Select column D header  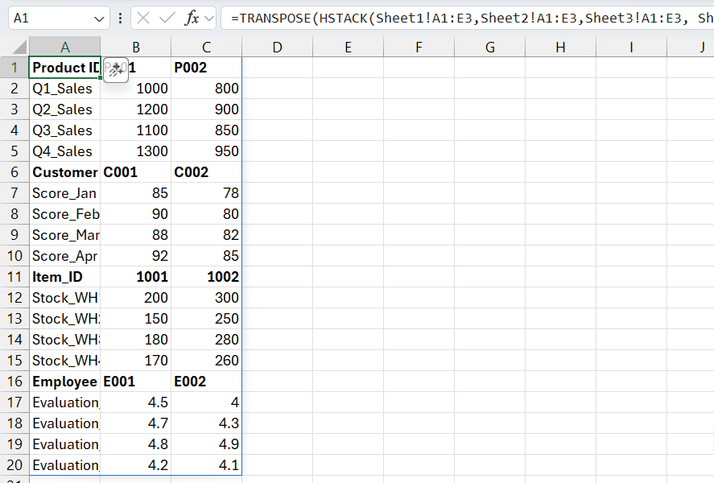tap(277, 47)
